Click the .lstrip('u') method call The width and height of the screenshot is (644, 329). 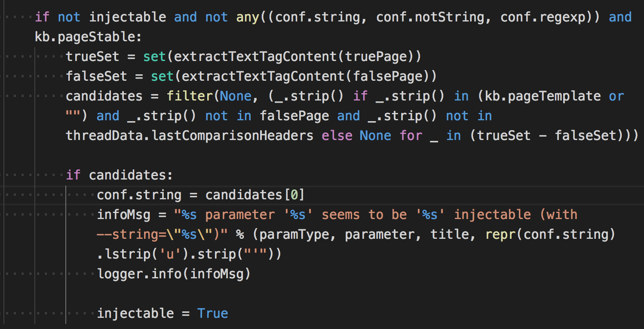139,254
